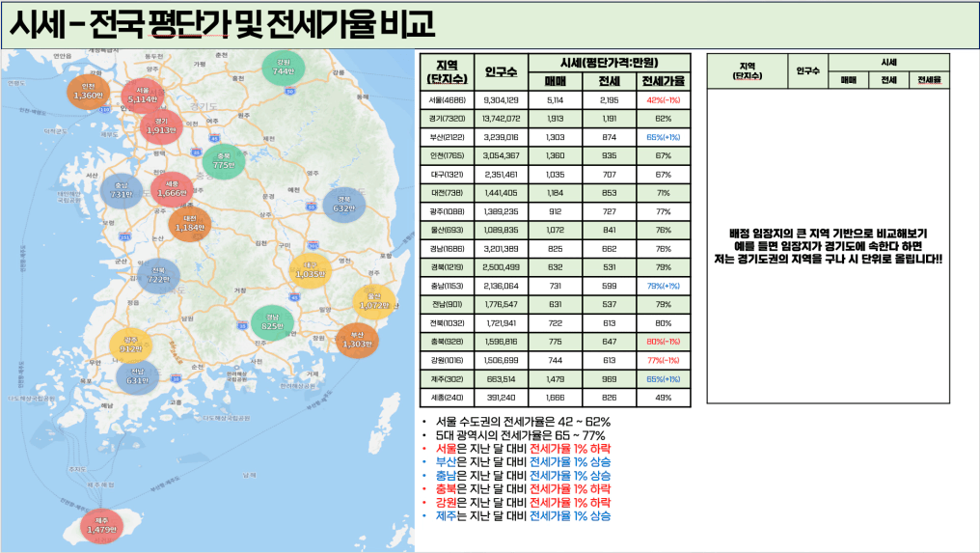Select the 부산 1,303만 map bubble
Viewport: 980px width, 553px height.
coord(357,341)
